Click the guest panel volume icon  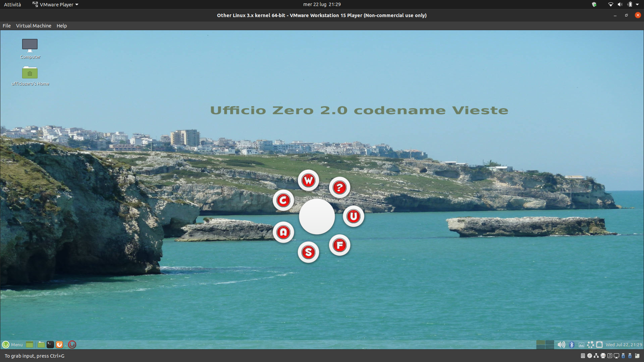(561, 345)
